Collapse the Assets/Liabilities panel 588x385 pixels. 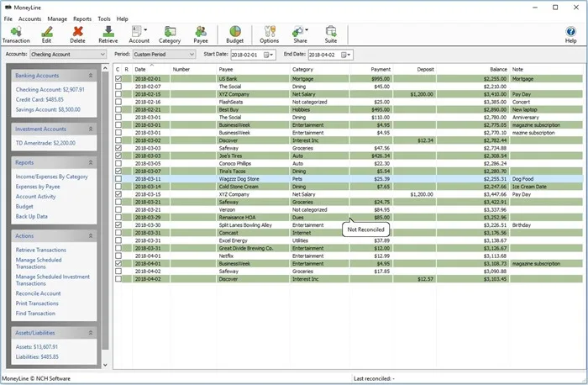click(91, 333)
